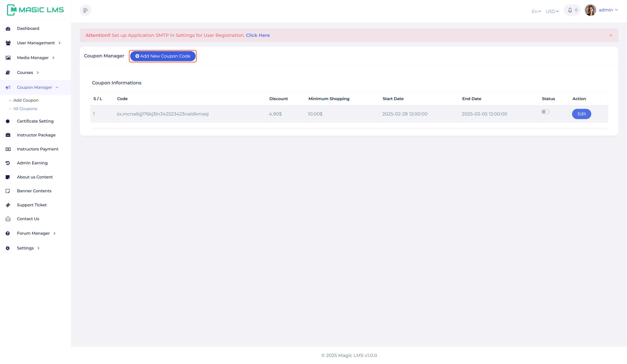This screenshot has height=364, width=627.
Task: Click the Discount column header
Action: click(278, 99)
